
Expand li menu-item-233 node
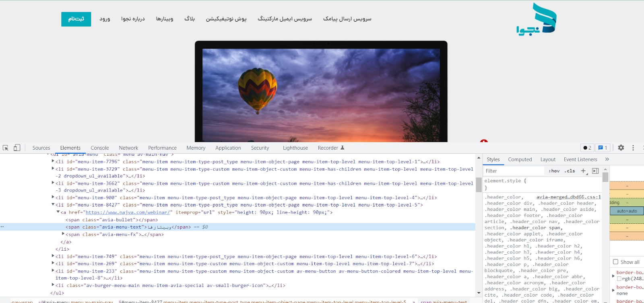point(53,271)
